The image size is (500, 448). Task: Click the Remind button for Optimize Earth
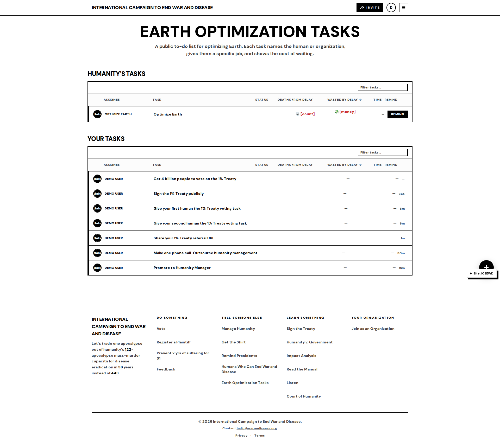pyautogui.click(x=398, y=114)
